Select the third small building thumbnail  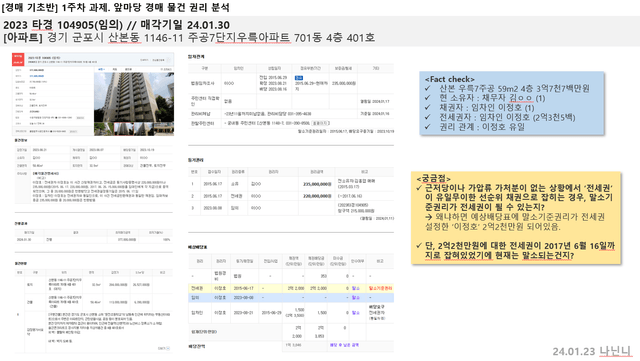point(144,129)
